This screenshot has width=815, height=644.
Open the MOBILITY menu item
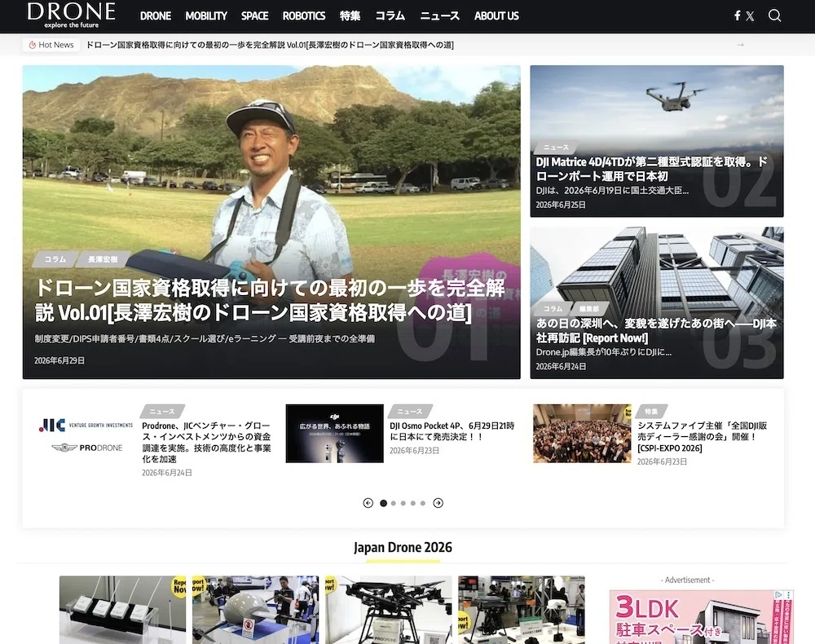(206, 16)
